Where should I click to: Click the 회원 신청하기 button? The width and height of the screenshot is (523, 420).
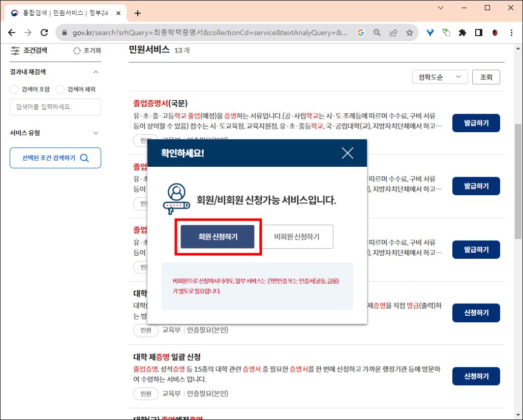pos(218,236)
